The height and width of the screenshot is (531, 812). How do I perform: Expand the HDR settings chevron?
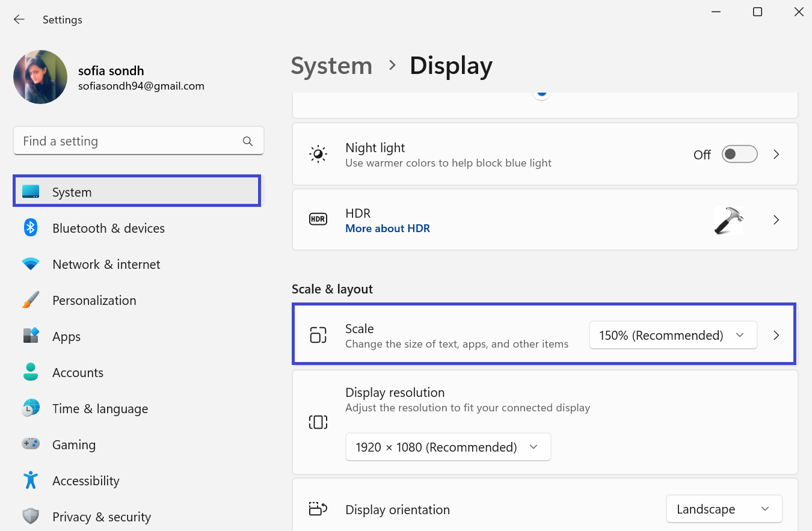[777, 220]
